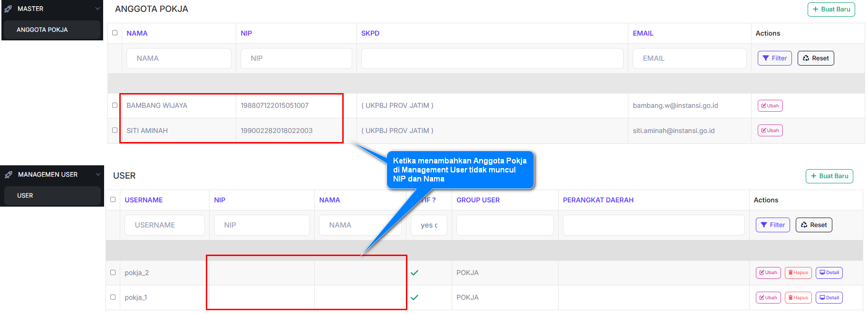Click the rocket icon beside MASTER

click(x=8, y=9)
